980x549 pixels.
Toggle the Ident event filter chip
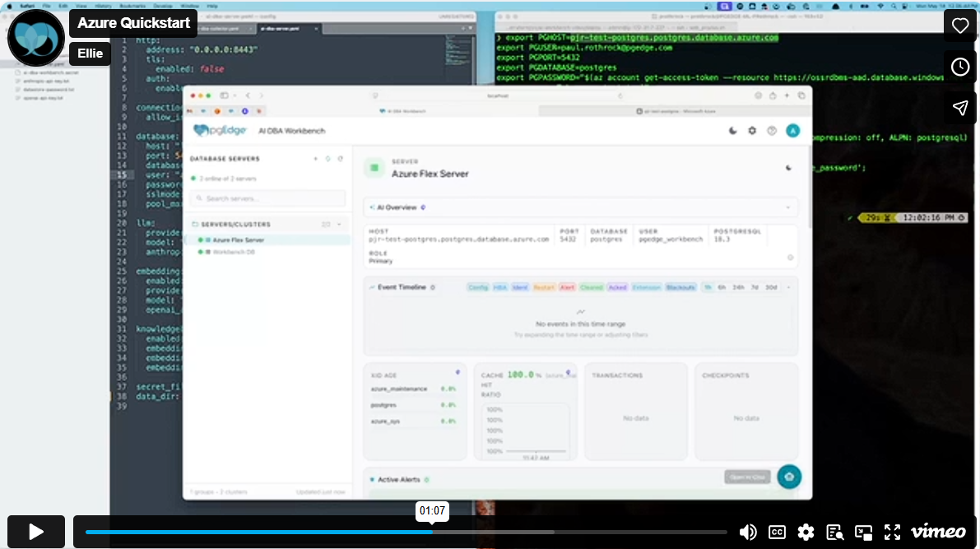point(520,287)
